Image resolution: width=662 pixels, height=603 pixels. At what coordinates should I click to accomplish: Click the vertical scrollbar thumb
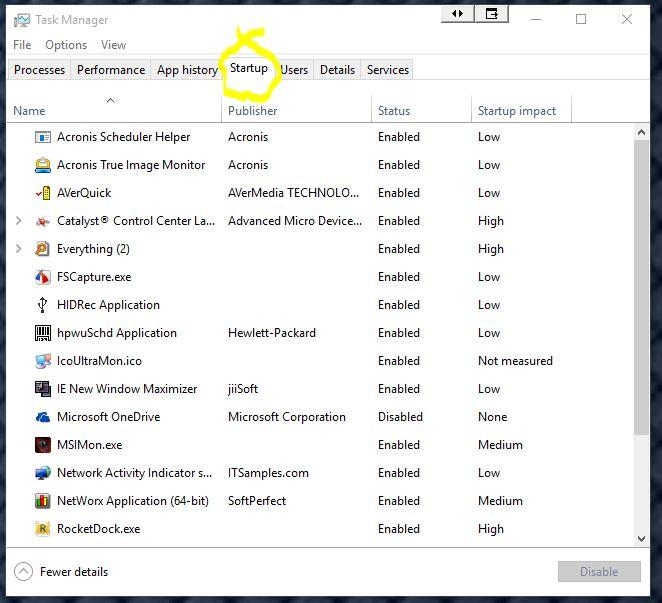pos(641,288)
